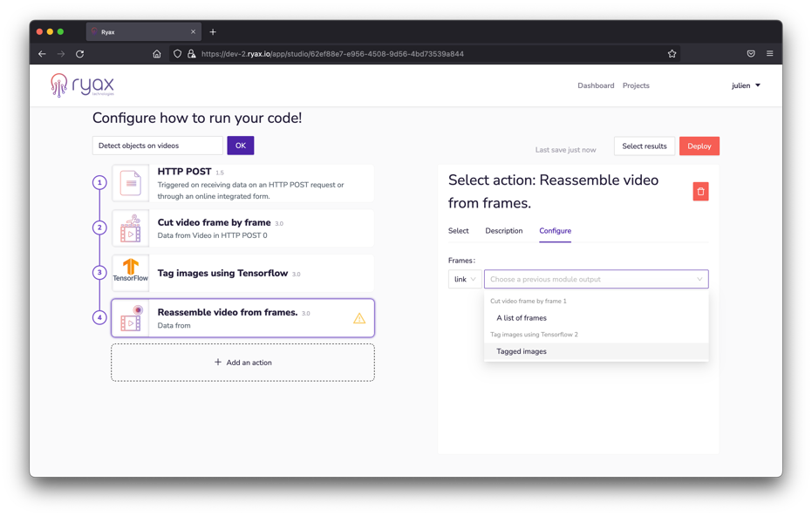Choose the Tagged images option
This screenshot has width=812, height=516.
pos(522,351)
